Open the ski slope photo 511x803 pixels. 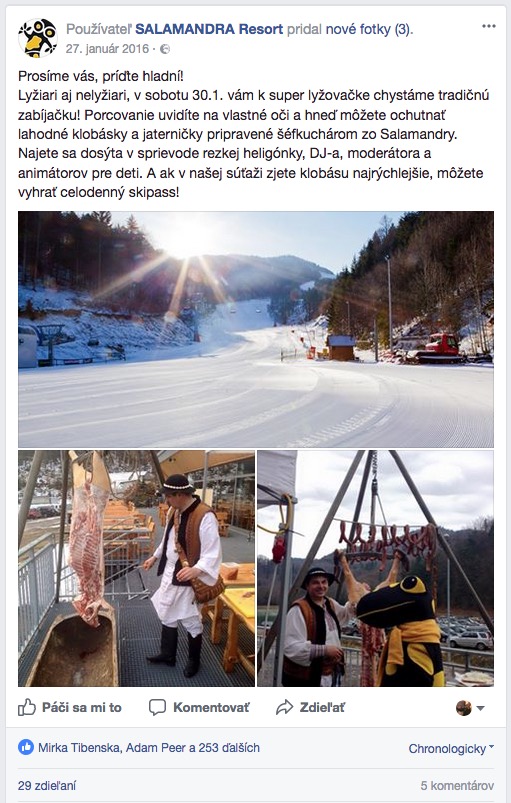pos(256,329)
